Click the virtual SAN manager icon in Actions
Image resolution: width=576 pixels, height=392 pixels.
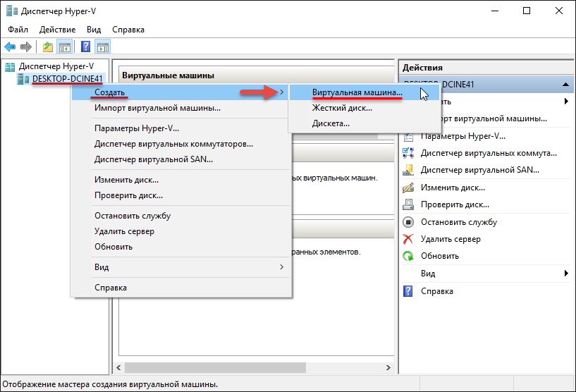click(408, 170)
